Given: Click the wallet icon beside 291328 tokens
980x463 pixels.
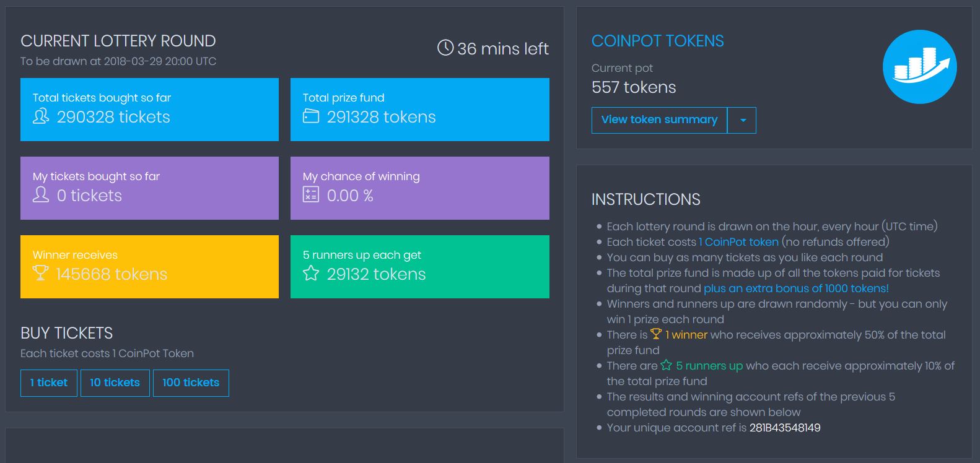Looking at the screenshot, I should 311,116.
